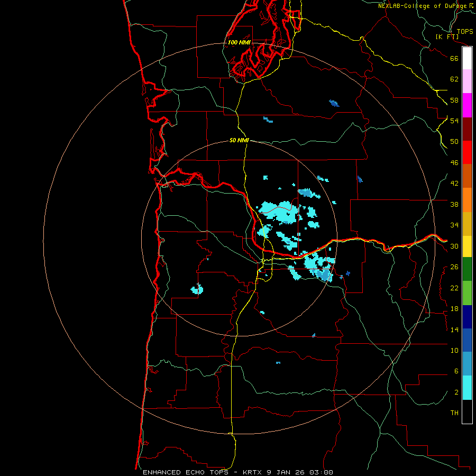Pick the gold swatch between 38 and 34

(467, 224)
